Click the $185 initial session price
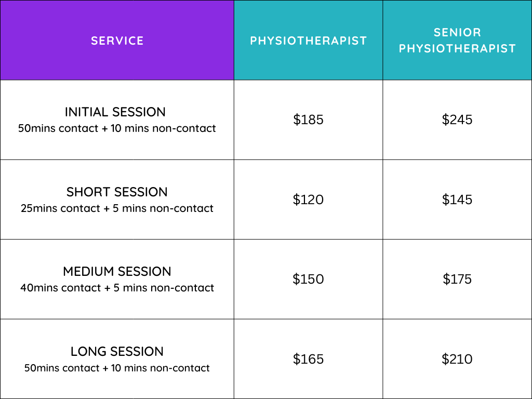Screen dimensions: 532x399 pyautogui.click(x=308, y=120)
